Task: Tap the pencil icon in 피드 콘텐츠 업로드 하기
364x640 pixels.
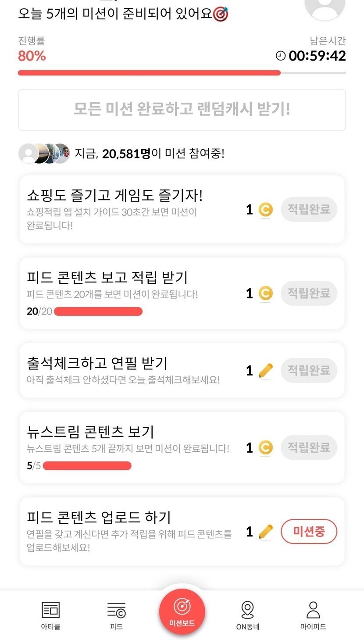Action: [x=265, y=532]
